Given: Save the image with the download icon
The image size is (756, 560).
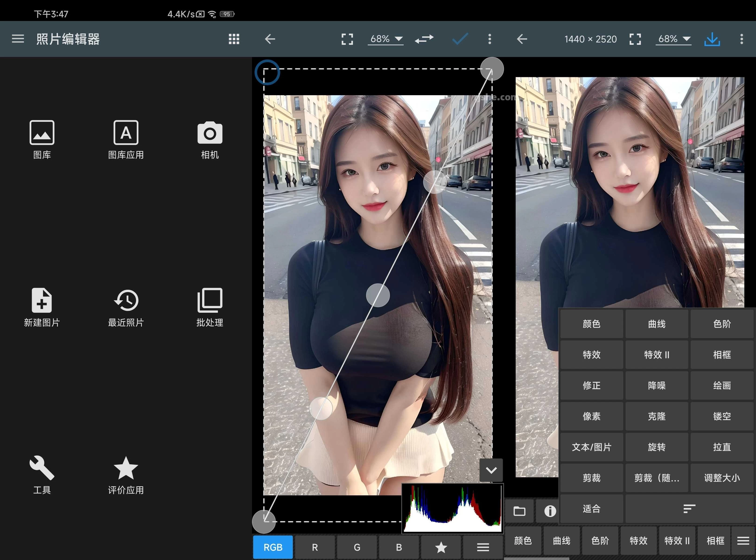Looking at the screenshot, I should click(712, 39).
